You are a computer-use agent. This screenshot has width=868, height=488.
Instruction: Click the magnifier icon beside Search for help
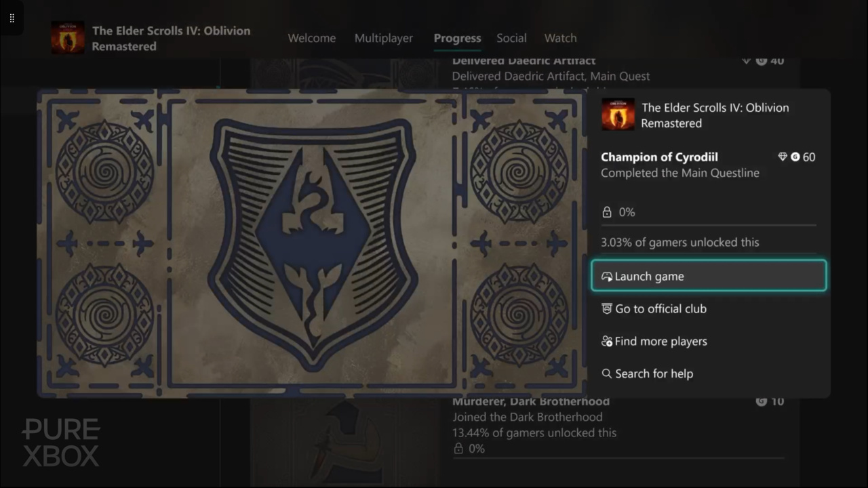607,373
